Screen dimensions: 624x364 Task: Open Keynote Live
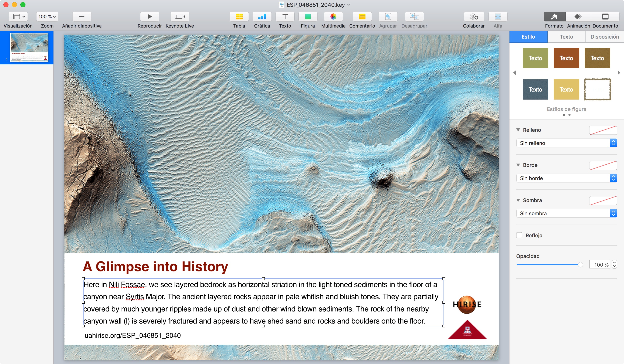point(180,16)
